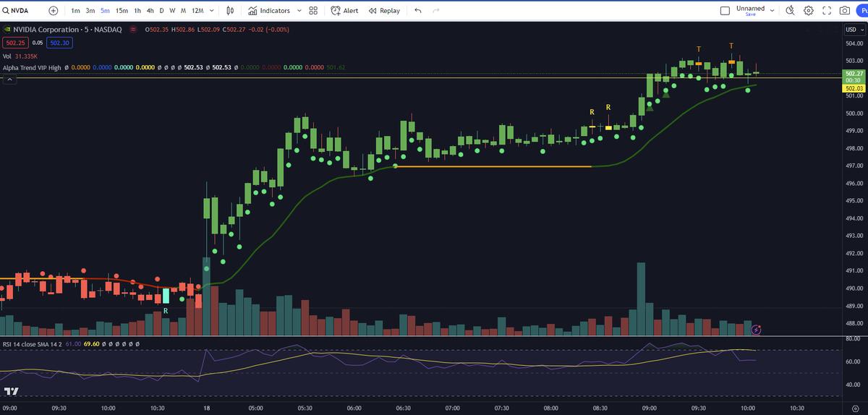Open the USD currency dropdown
Screen dimensions: 868x415
pos(854,30)
